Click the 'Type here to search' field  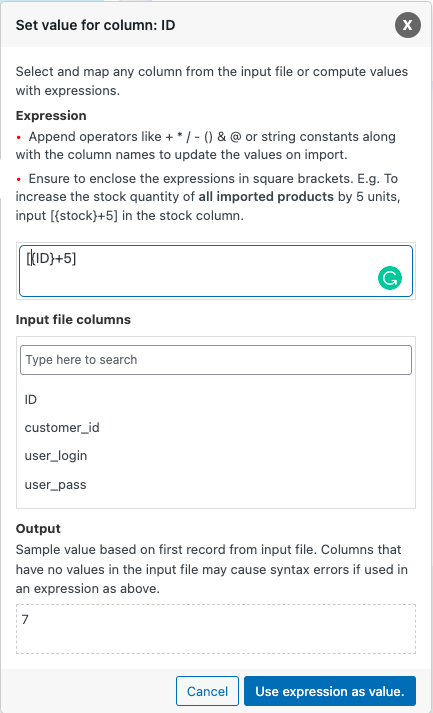[216, 360]
